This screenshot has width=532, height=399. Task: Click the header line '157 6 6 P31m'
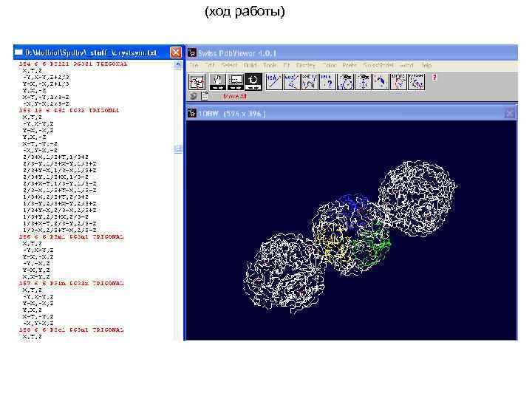click(71, 283)
